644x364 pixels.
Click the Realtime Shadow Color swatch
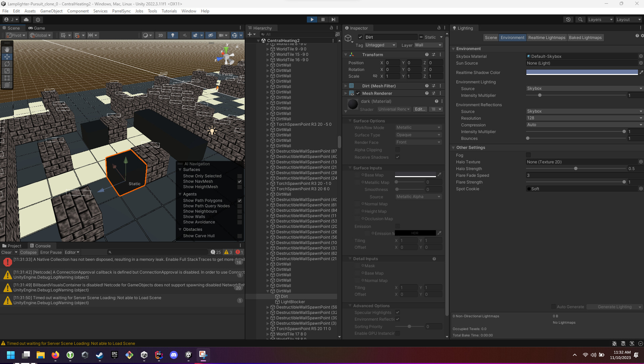tap(582, 72)
